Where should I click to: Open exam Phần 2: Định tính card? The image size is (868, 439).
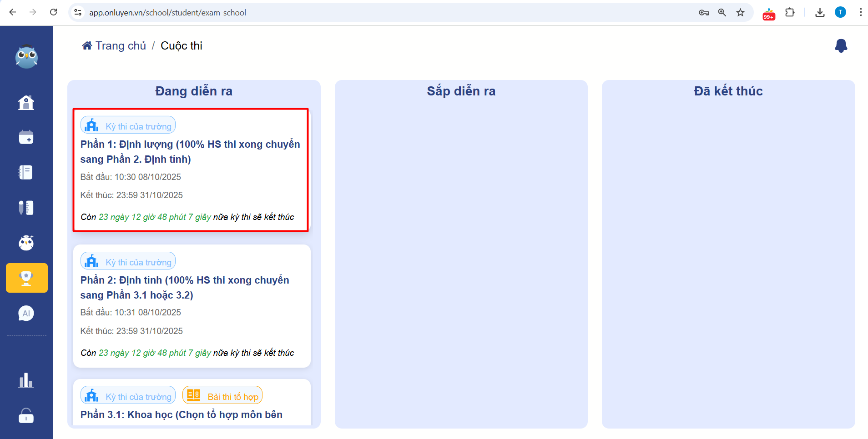pyautogui.click(x=185, y=287)
